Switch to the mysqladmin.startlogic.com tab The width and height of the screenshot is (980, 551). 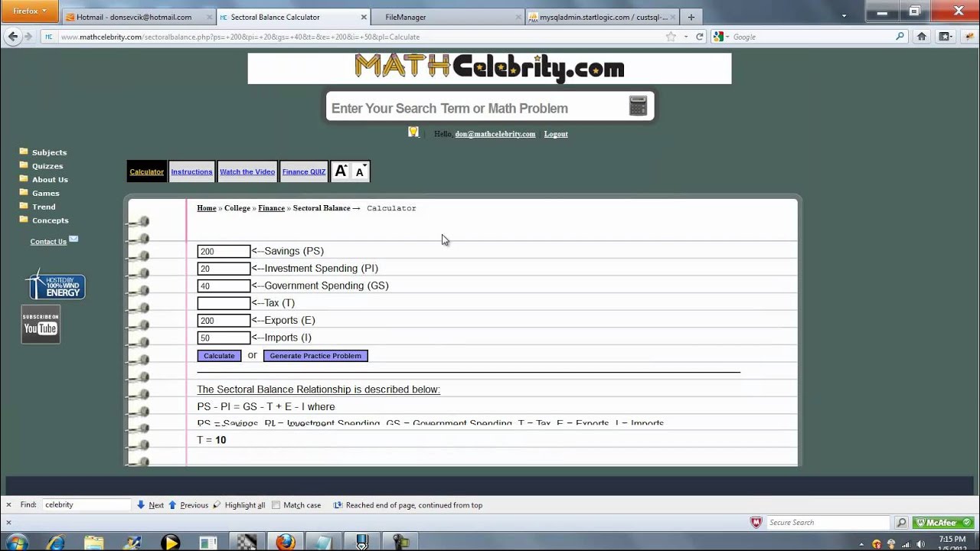click(603, 17)
